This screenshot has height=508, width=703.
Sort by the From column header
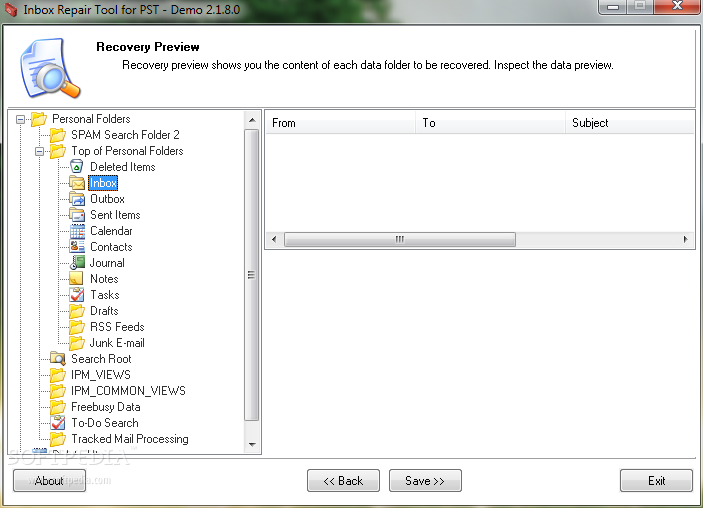click(x=340, y=123)
